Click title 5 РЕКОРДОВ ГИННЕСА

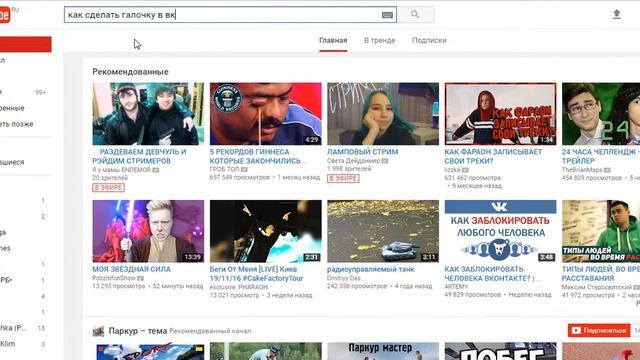click(x=257, y=156)
